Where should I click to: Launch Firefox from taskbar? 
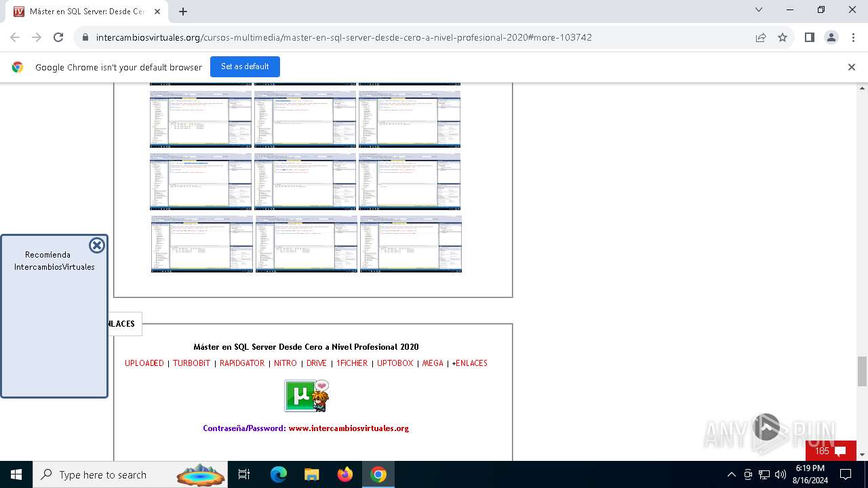[x=345, y=474]
